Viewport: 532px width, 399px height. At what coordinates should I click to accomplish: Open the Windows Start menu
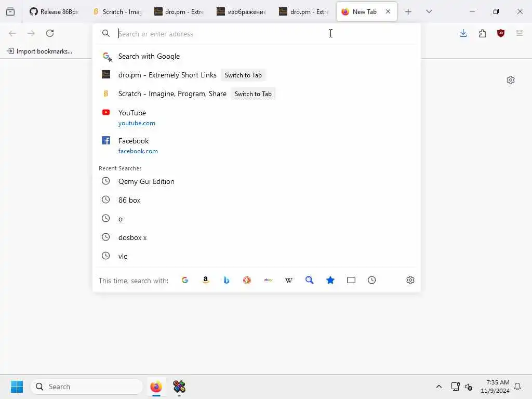17,387
